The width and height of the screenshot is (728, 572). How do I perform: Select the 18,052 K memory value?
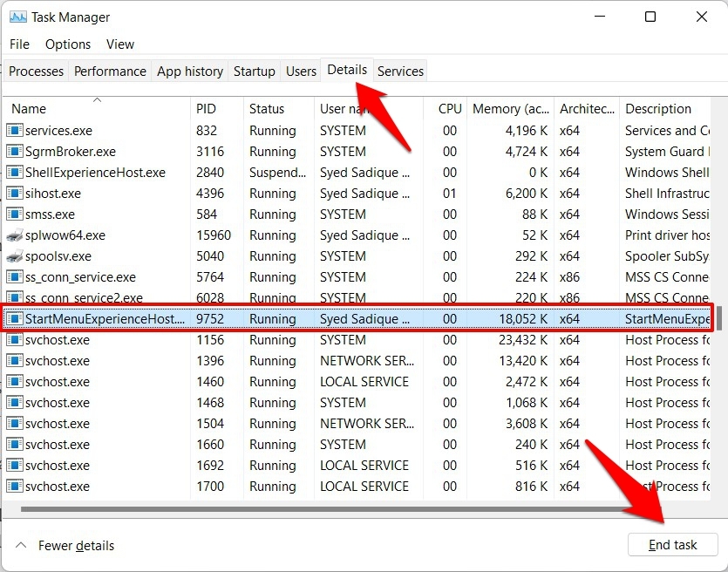tap(523, 319)
